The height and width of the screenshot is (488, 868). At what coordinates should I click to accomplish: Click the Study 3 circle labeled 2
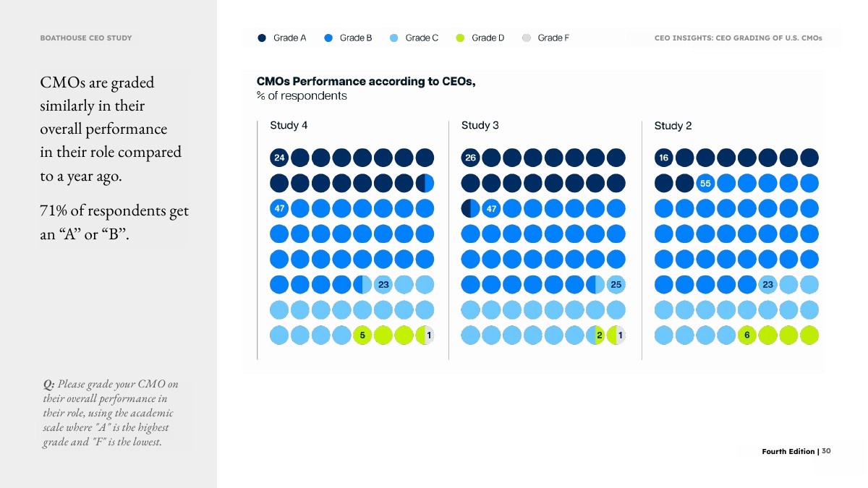(596, 335)
